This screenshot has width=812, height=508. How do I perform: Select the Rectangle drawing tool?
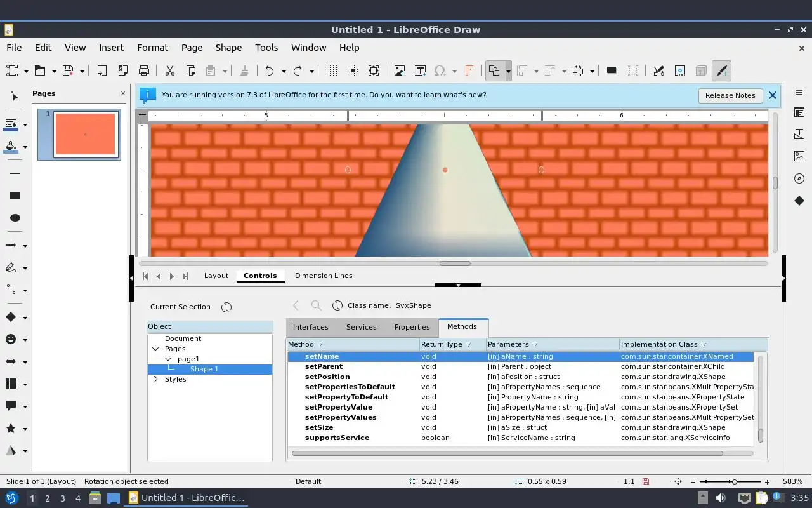click(x=15, y=196)
